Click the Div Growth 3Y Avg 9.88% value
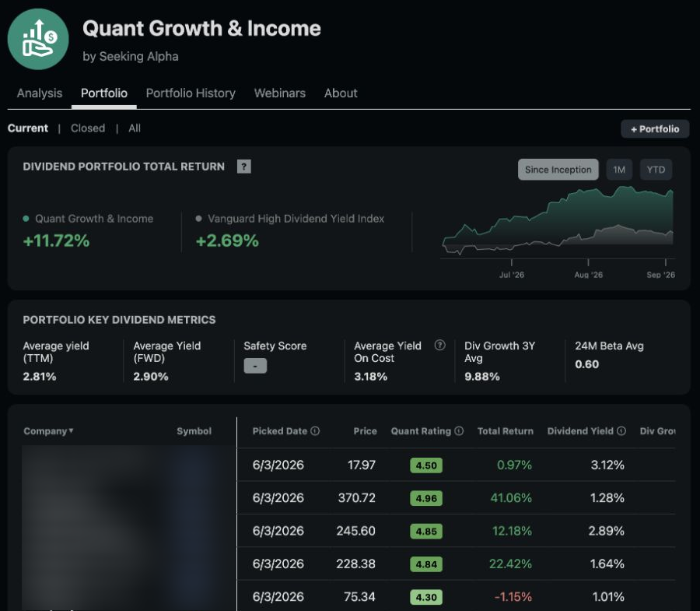 tap(482, 377)
